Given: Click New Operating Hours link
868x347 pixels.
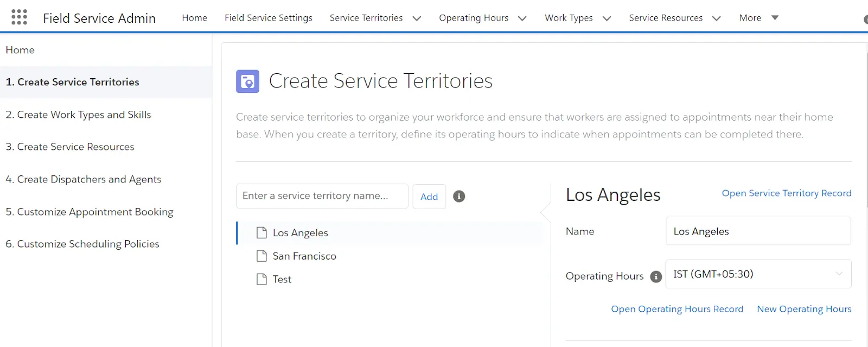Looking at the screenshot, I should [804, 309].
